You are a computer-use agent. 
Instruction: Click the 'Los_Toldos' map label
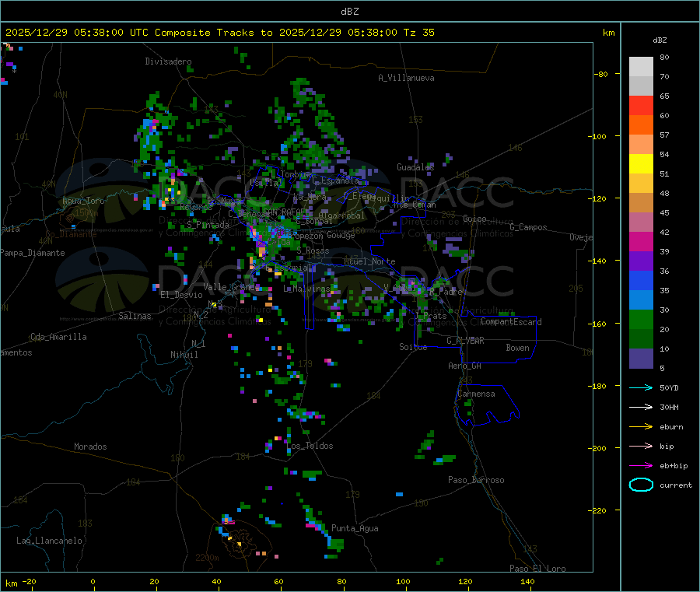click(x=310, y=446)
